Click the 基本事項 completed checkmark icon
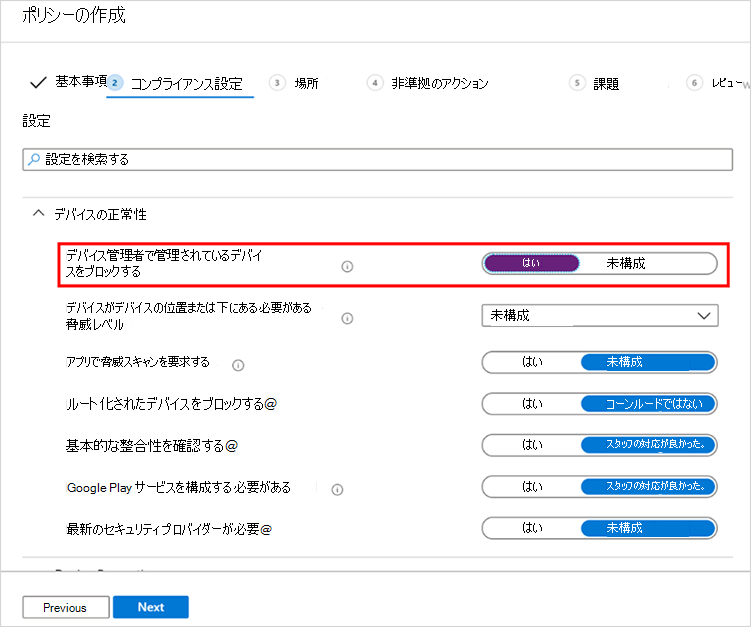 39,82
